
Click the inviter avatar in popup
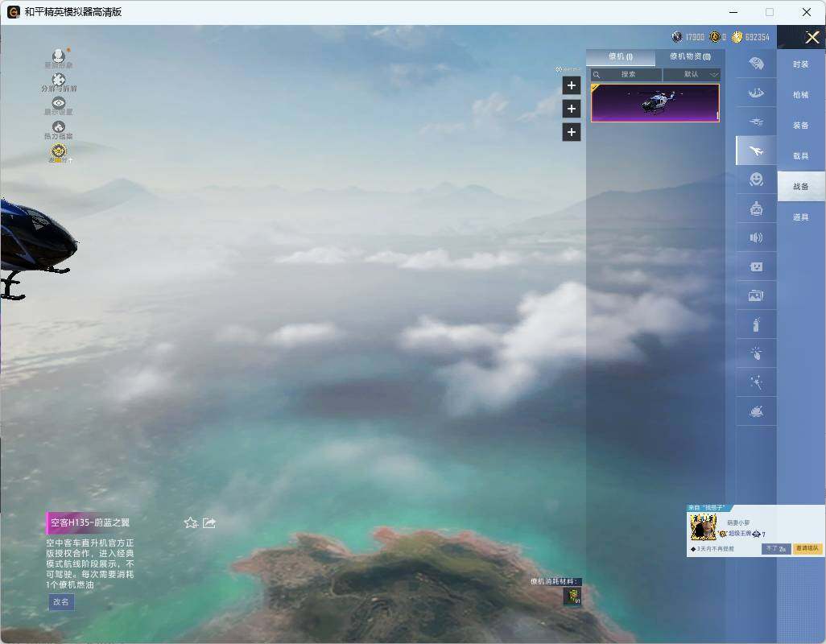(x=704, y=527)
